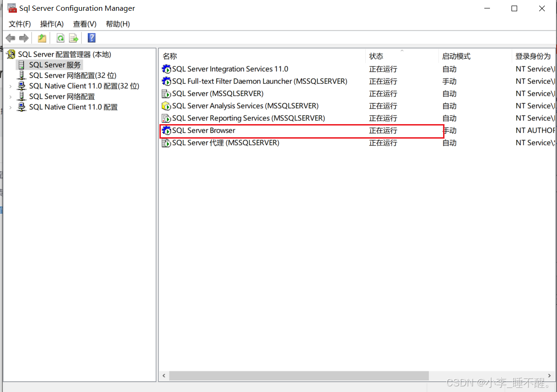Viewport: 557px width, 392px height.
Task: Click the SQL Server (MSSQLSERVER) service icon
Action: 166,94
